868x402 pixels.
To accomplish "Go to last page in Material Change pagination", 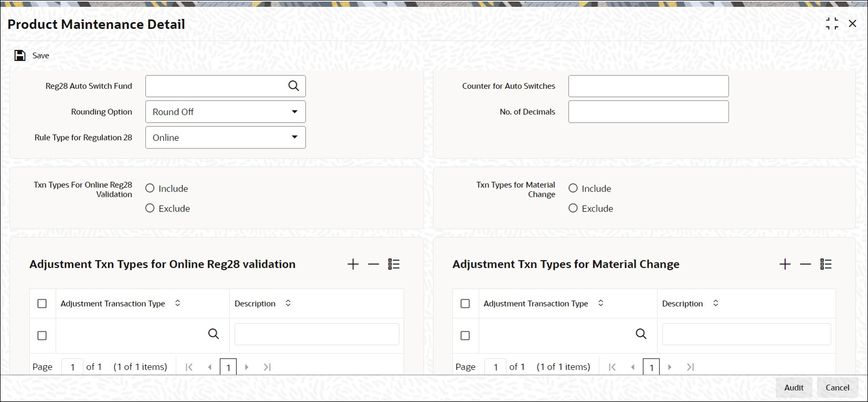I will [690, 367].
